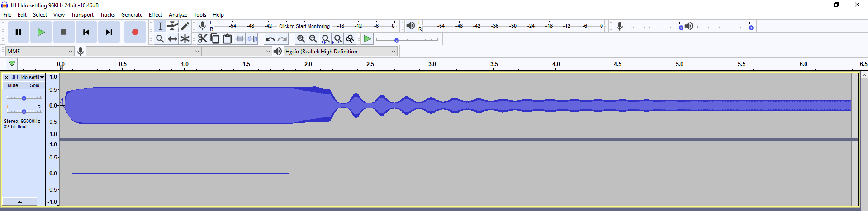
Task: Close the track with the X button
Action: click(7, 77)
